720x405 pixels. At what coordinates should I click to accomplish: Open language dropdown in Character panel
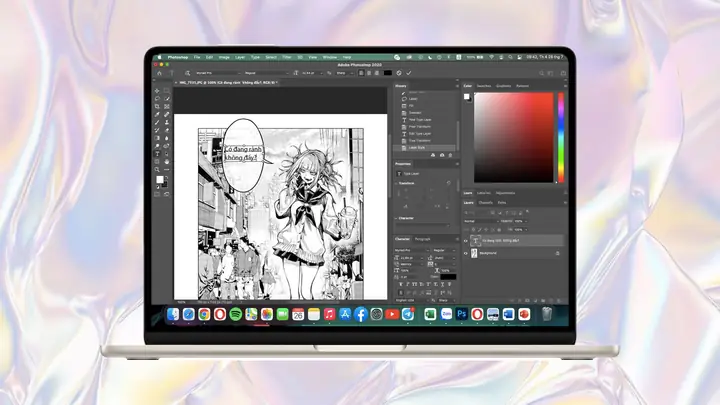pos(412,300)
